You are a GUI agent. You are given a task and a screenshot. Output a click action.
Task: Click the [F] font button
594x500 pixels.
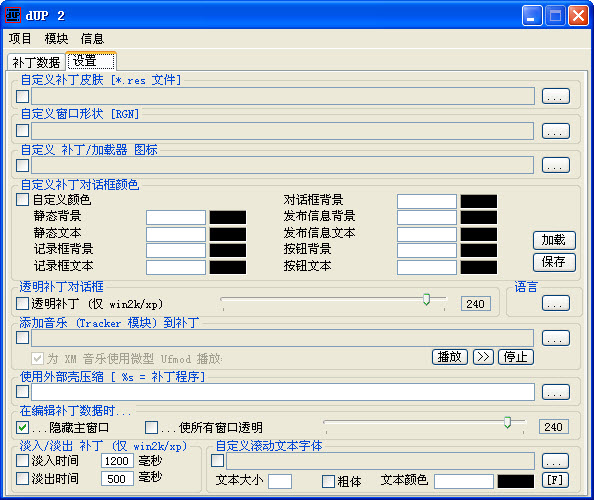(555, 480)
